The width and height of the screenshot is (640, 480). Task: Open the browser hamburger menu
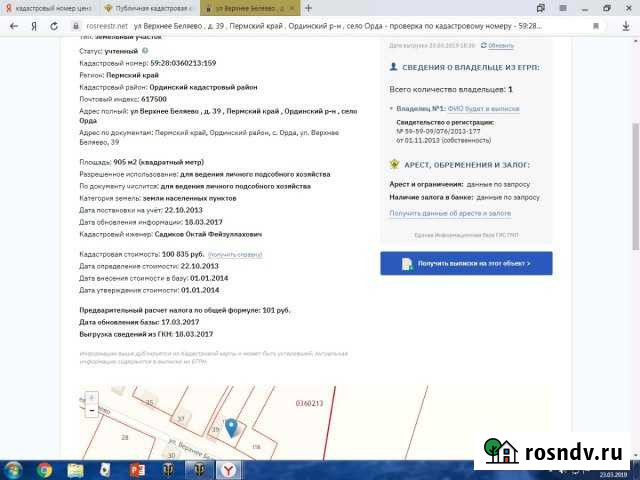pos(563,8)
